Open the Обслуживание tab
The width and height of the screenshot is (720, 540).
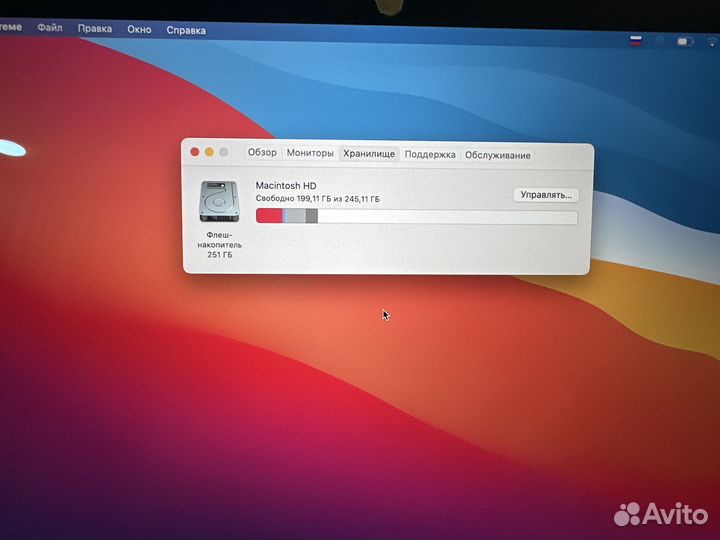coord(498,155)
